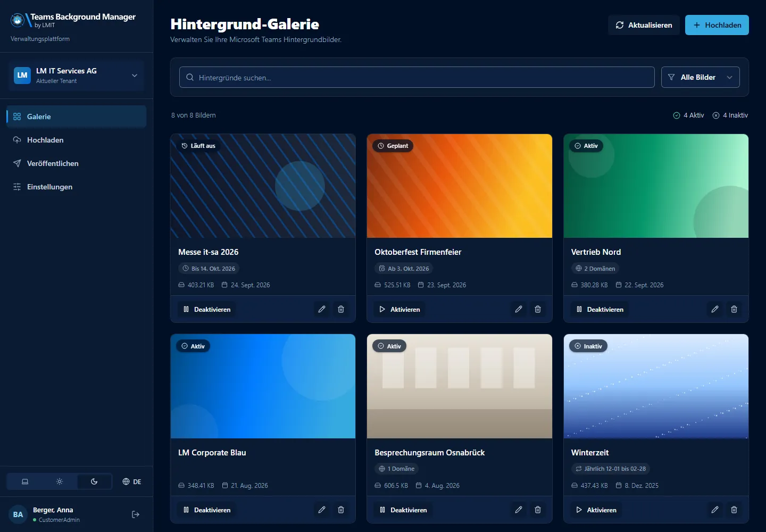Click the blue Hochladen button

(x=717, y=25)
